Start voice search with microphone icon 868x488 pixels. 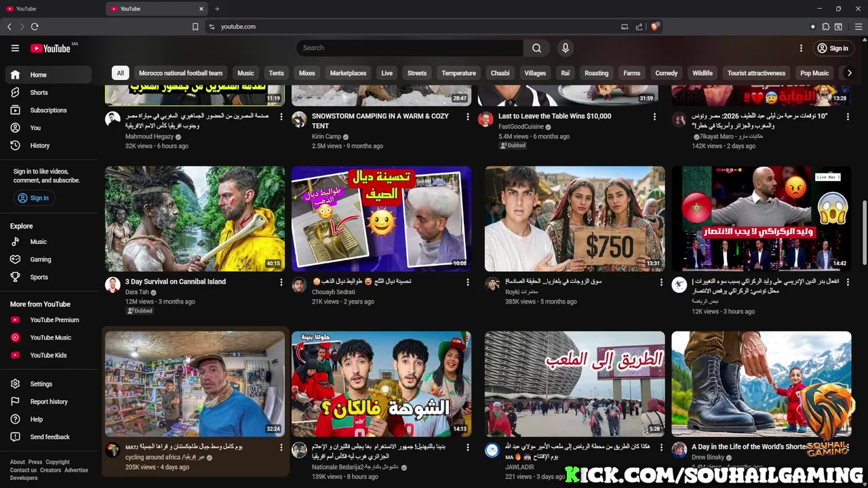coord(566,48)
